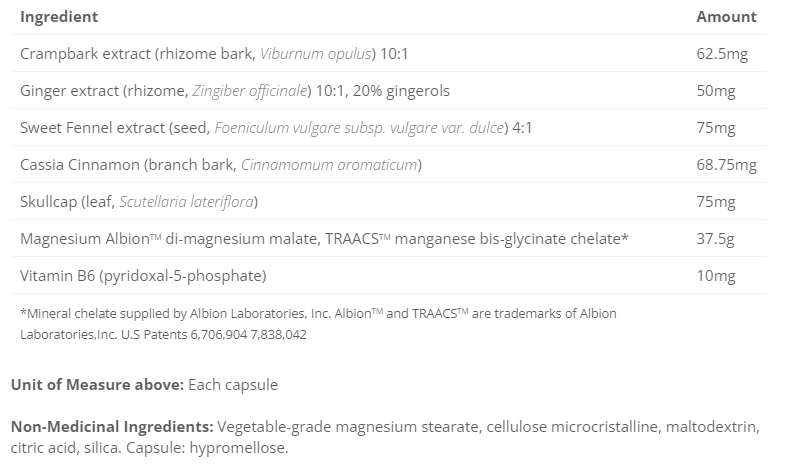
Task: Click the Each capsule text
Action: click(233, 385)
